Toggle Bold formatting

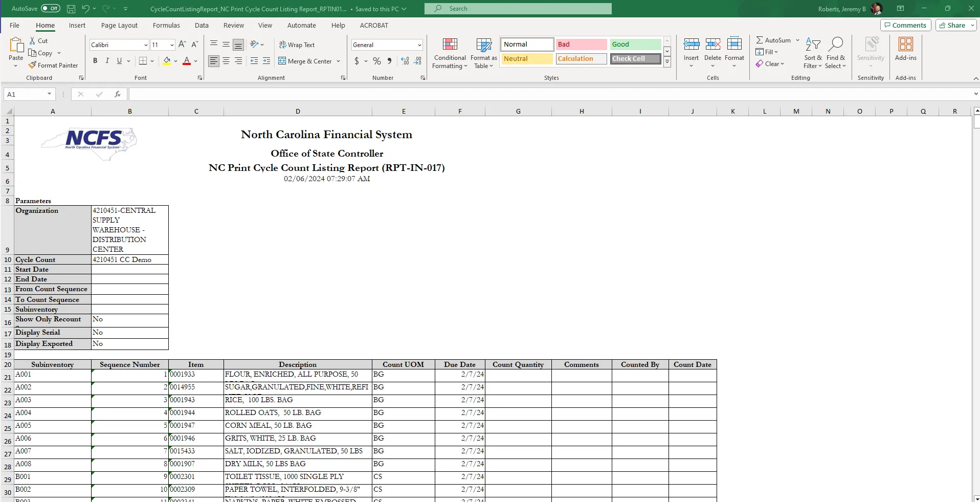pyautogui.click(x=95, y=61)
